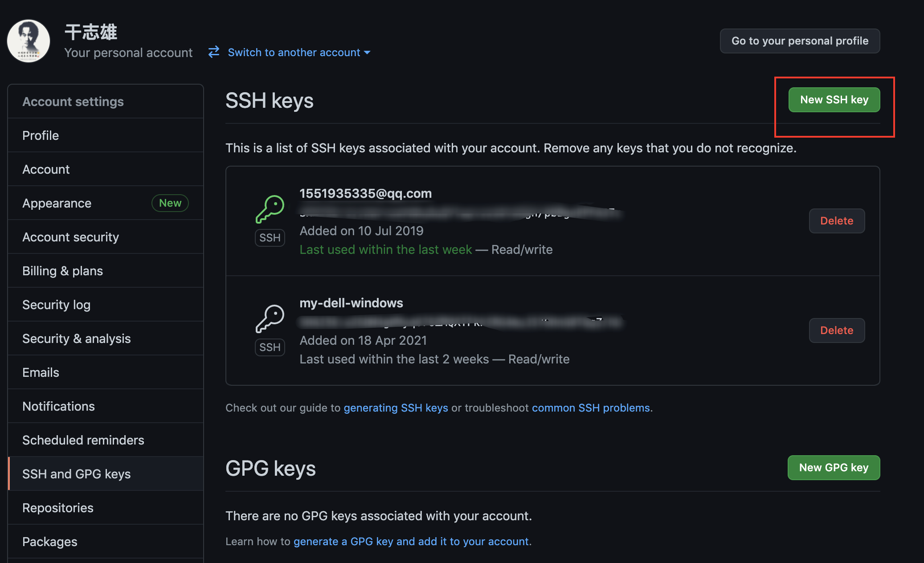Click the my-dell-windows key title
924x563 pixels.
coord(351,303)
